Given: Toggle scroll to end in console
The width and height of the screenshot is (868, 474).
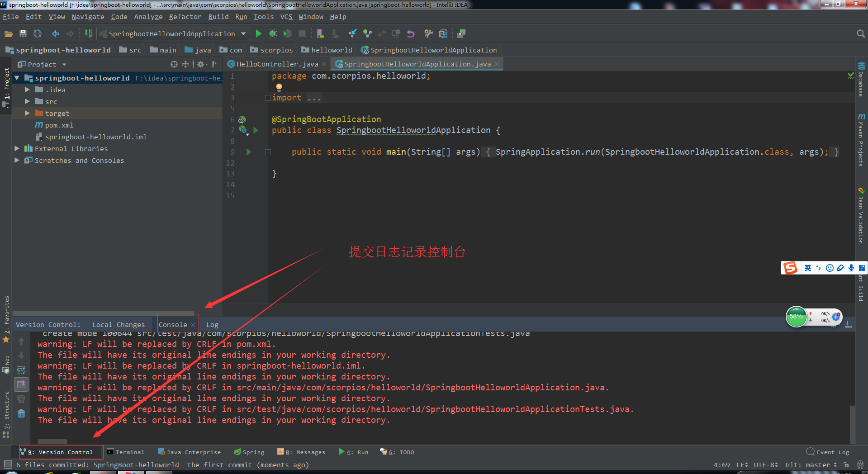Looking at the screenshot, I should [x=21, y=384].
